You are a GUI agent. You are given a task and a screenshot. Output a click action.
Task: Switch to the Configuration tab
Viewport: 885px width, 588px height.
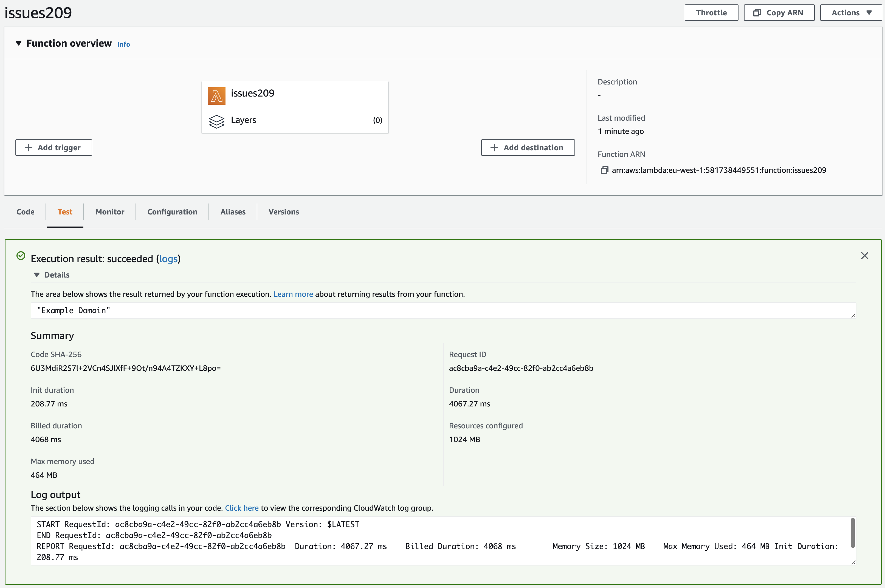172,212
